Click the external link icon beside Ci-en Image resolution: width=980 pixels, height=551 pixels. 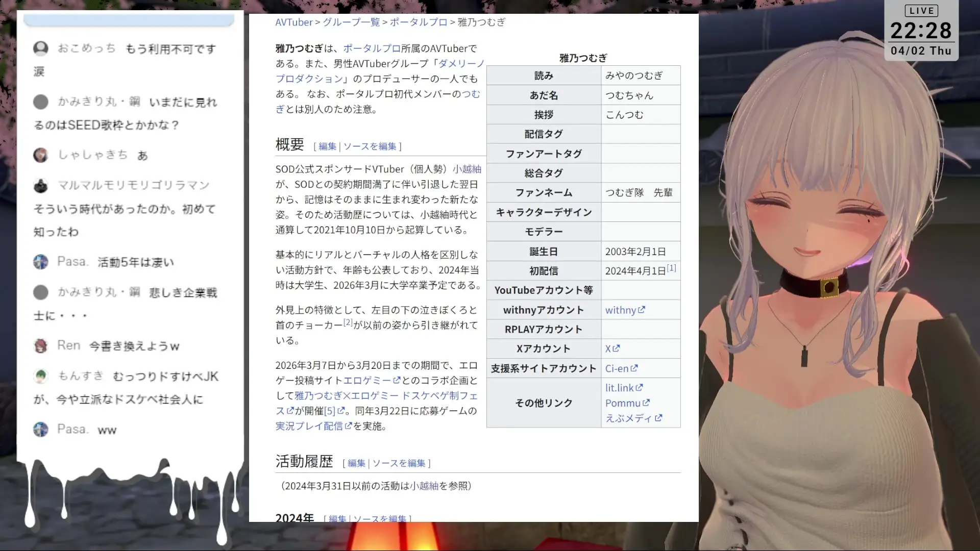coord(635,368)
